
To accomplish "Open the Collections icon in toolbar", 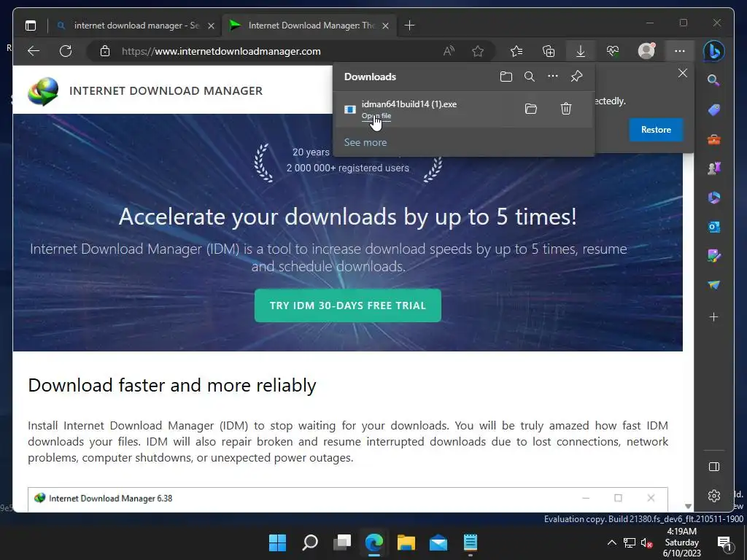I will (549, 51).
